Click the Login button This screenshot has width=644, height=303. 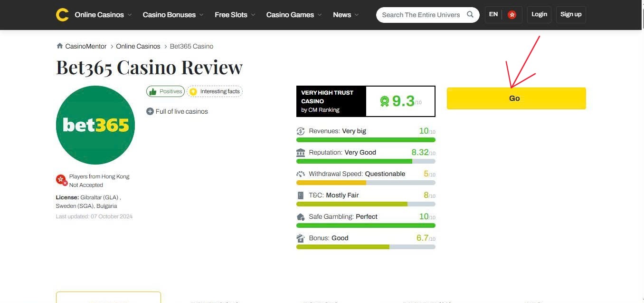[540, 14]
